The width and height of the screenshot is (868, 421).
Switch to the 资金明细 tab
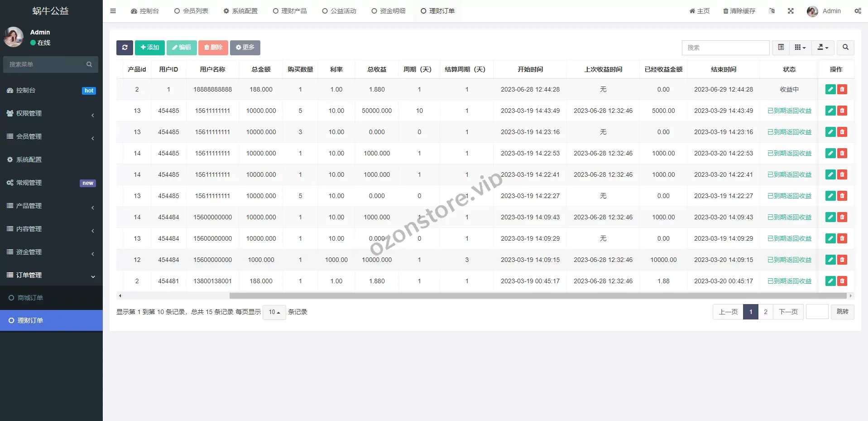click(x=388, y=10)
